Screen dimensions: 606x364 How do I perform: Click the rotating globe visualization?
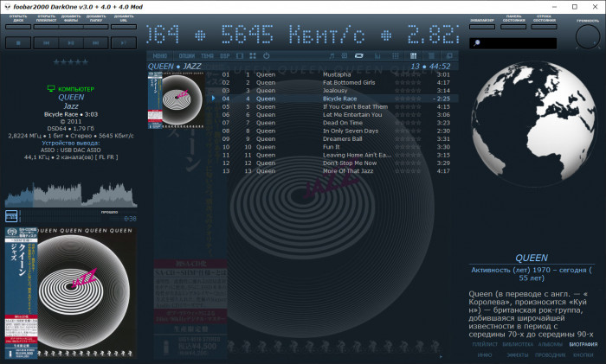pos(534,125)
